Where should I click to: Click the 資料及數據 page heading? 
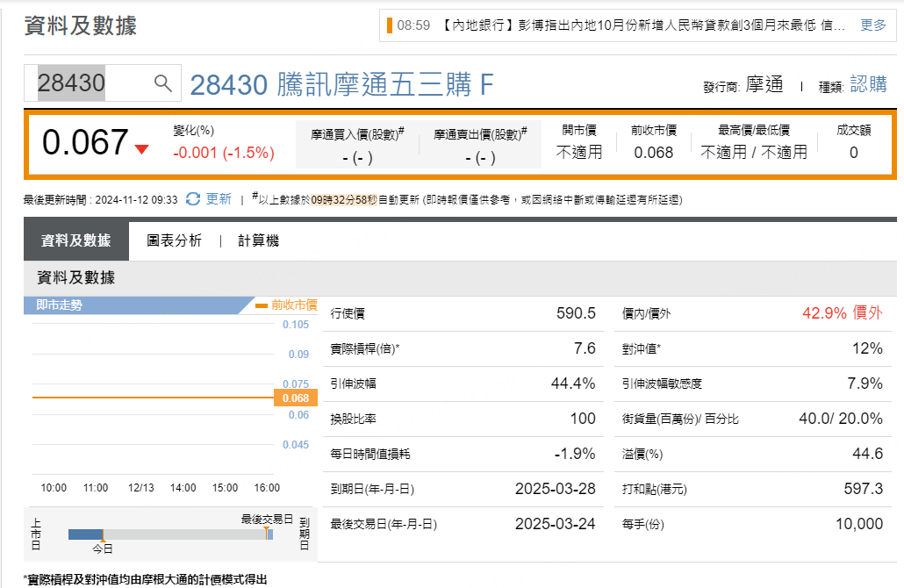pyautogui.click(x=80, y=26)
